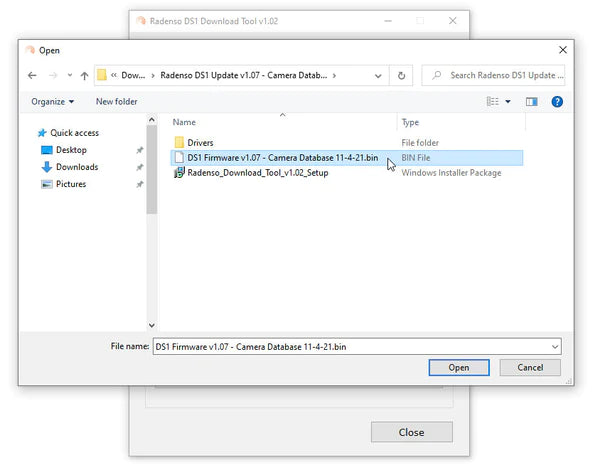Click the navigation pane scrollbar thumb

pos(152,169)
